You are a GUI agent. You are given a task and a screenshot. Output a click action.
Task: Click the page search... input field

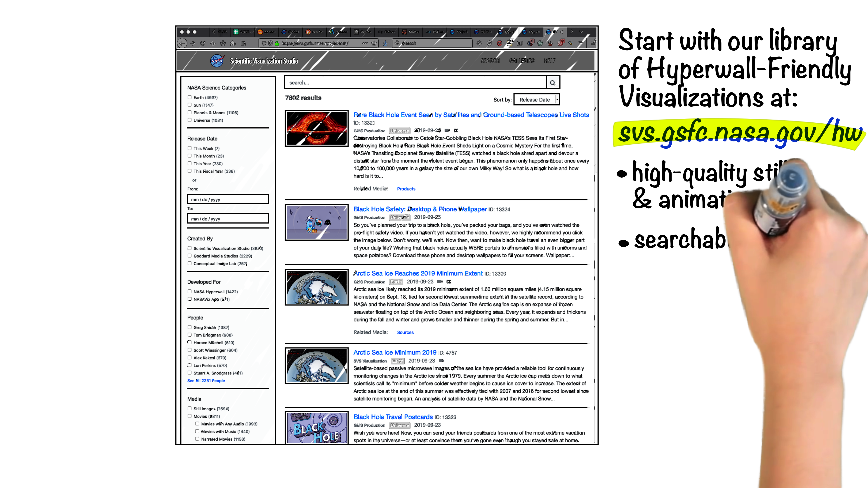415,82
